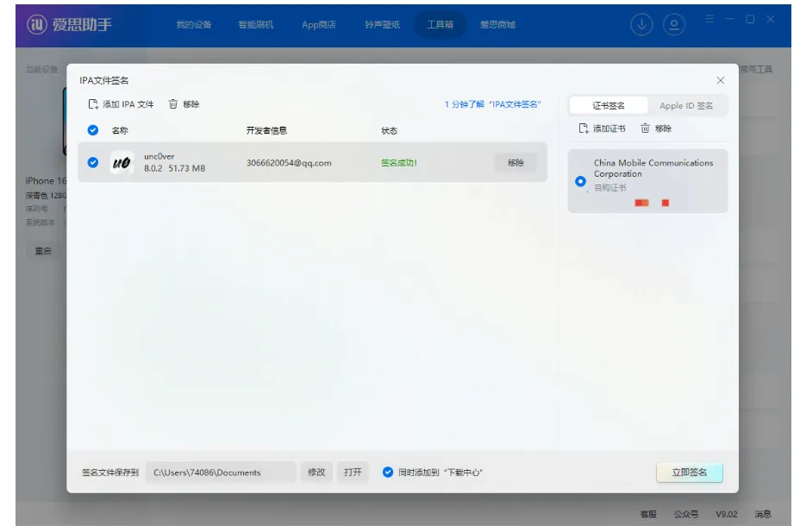This screenshot has height=532, width=800.
Task: Click the 状态 column header
Action: pos(389,130)
